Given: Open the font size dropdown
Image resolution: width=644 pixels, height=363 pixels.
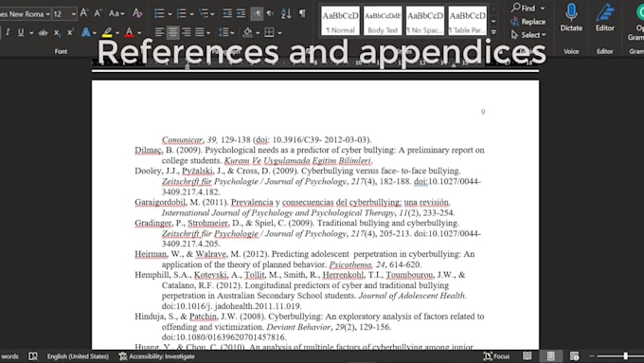Looking at the screenshot, I should point(74,14).
